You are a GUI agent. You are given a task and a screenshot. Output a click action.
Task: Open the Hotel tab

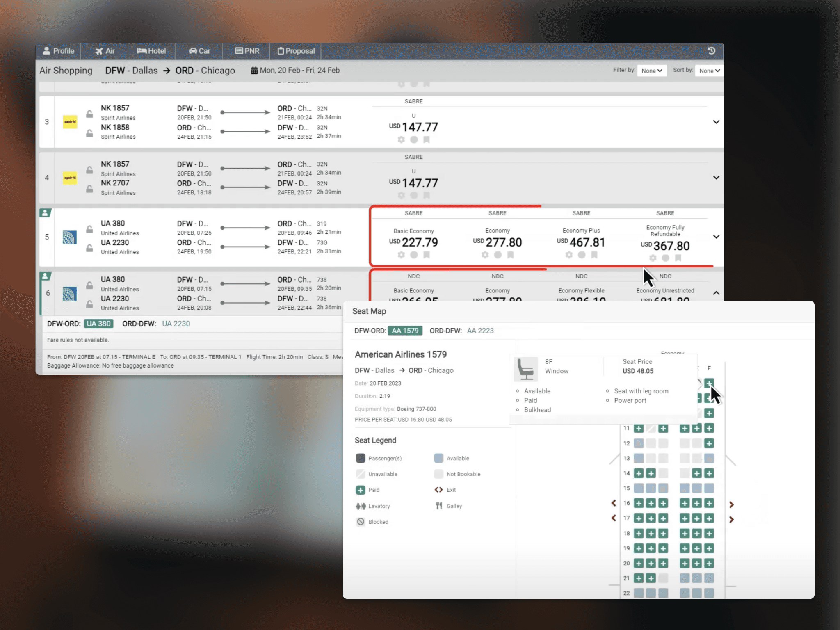151,51
